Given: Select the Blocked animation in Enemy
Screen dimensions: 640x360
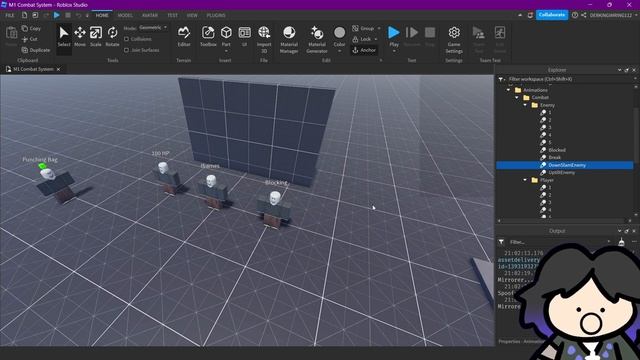Looking at the screenshot, I should pyautogui.click(x=557, y=150).
